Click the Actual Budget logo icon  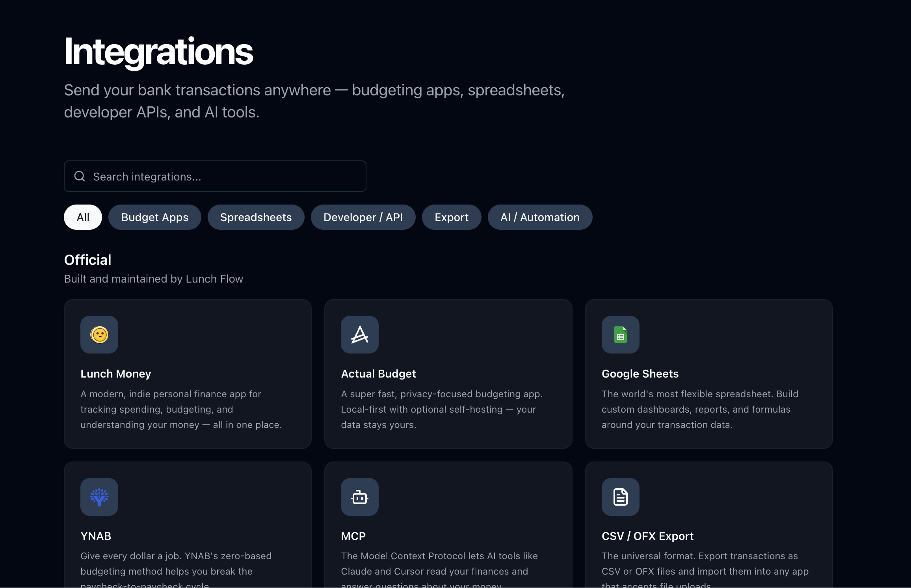360,335
